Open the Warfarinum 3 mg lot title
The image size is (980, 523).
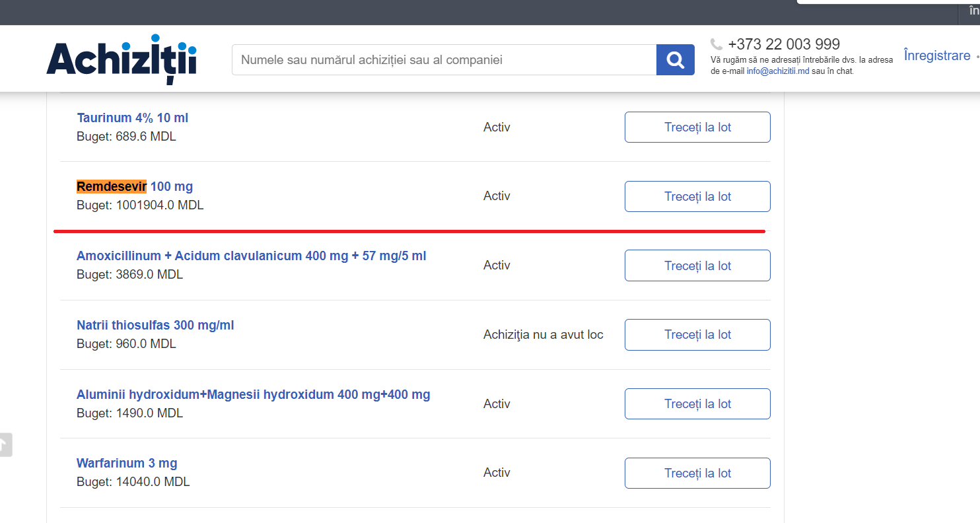coord(127,463)
